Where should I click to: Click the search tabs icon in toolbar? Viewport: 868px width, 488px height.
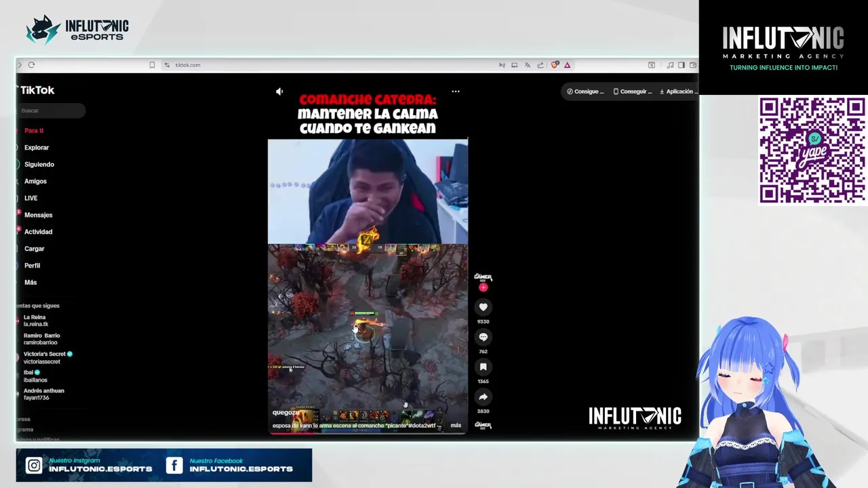click(x=652, y=65)
